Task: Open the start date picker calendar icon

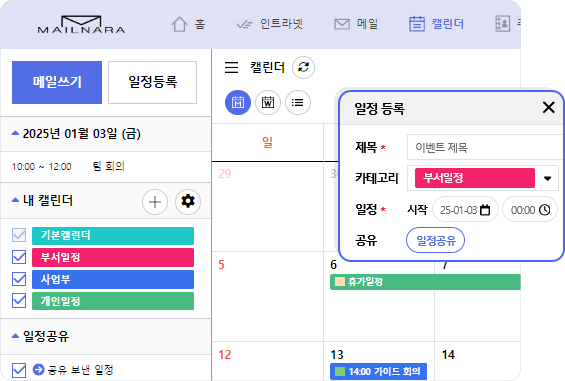Action: [x=485, y=210]
